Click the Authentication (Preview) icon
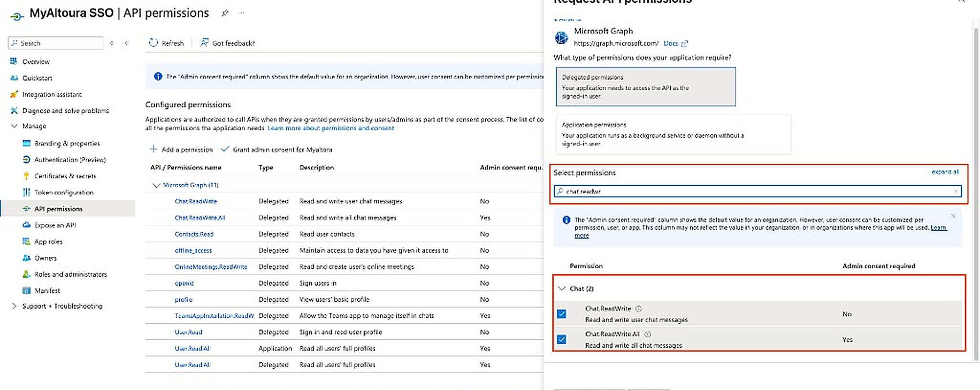The image size is (980, 390). [x=26, y=160]
